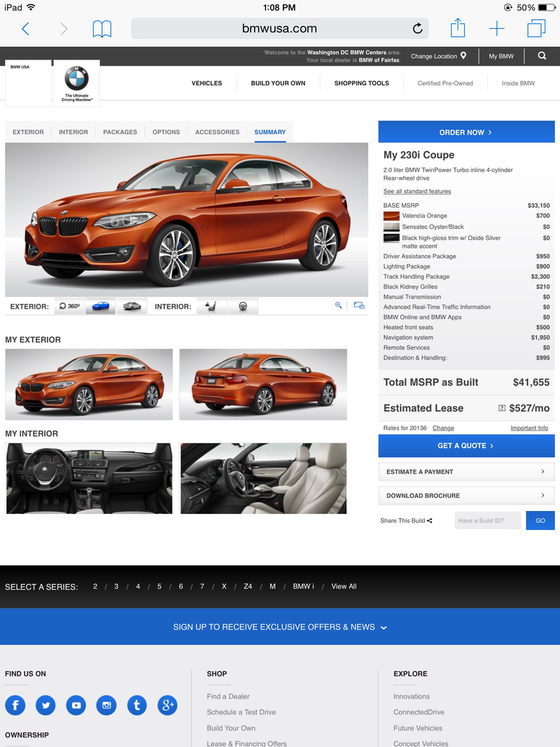The width and height of the screenshot is (560, 747).
Task: Open BMW's Tumblr page
Action: [x=137, y=705]
